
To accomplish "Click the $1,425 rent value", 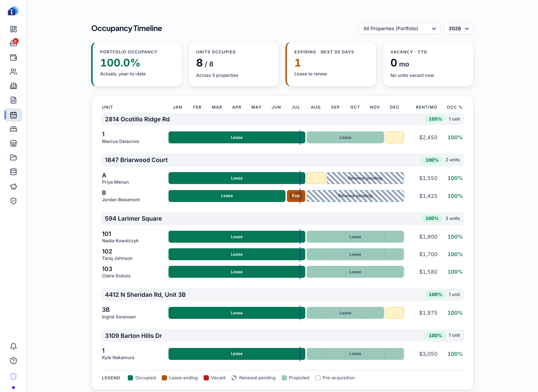I will [428, 196].
